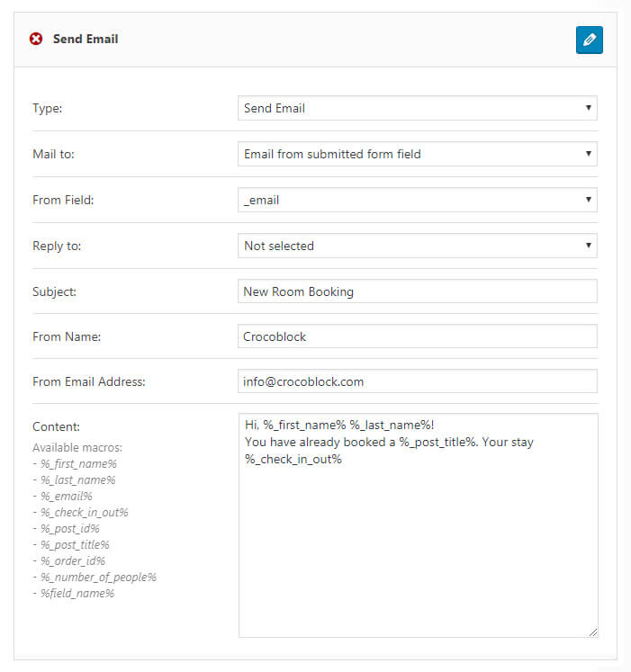
Task: Click the red remove icon beside Send Email
Action: (36, 39)
